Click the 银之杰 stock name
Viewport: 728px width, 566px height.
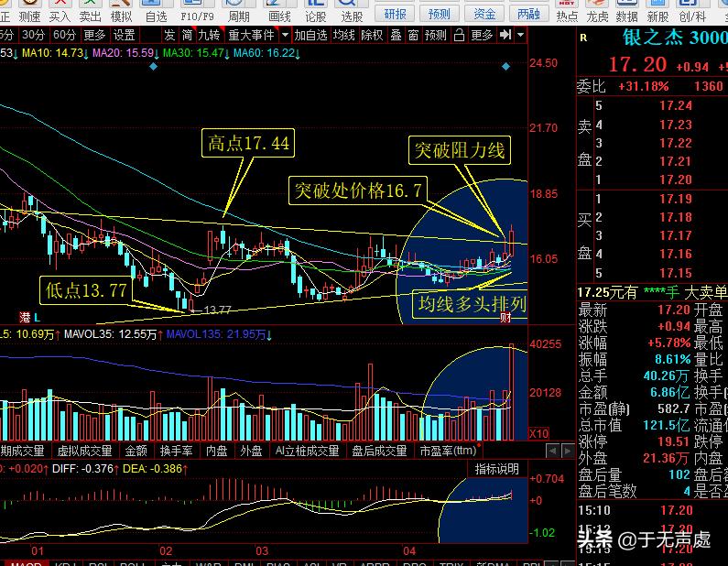tap(653, 38)
